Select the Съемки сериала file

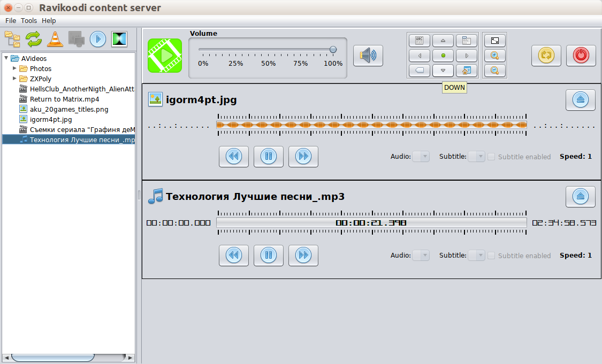point(82,130)
